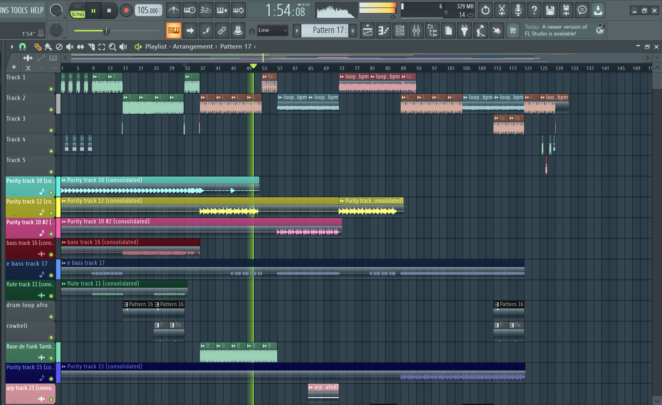
Task: Mute Track 3 using its green LED
Action: (51, 128)
